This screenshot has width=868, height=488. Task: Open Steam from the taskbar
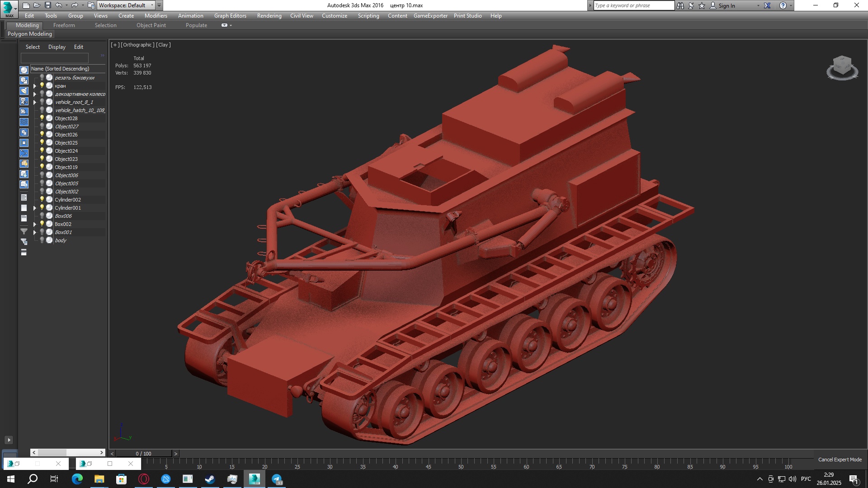(210, 479)
